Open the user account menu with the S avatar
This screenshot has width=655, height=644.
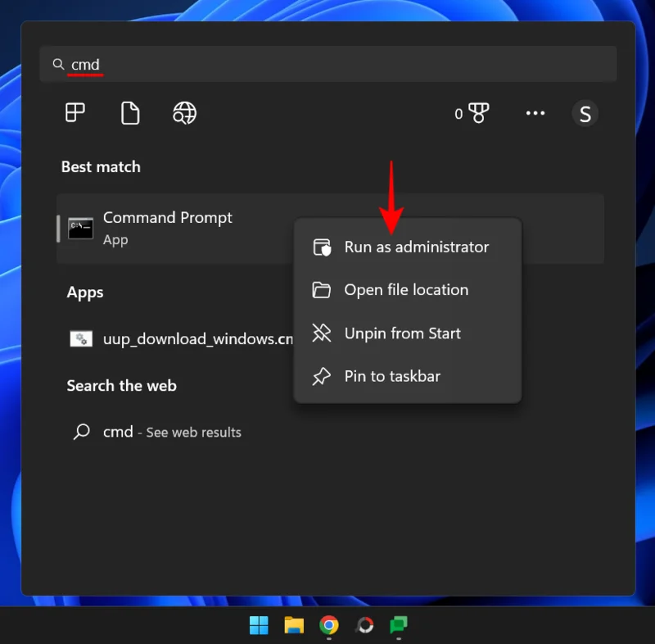[585, 113]
